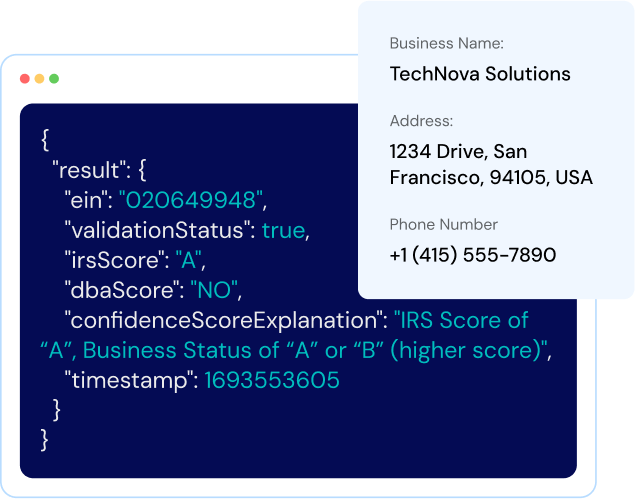The image size is (635, 499).
Task: Select the text Francisco, 94105, USA
Action: coord(491,177)
